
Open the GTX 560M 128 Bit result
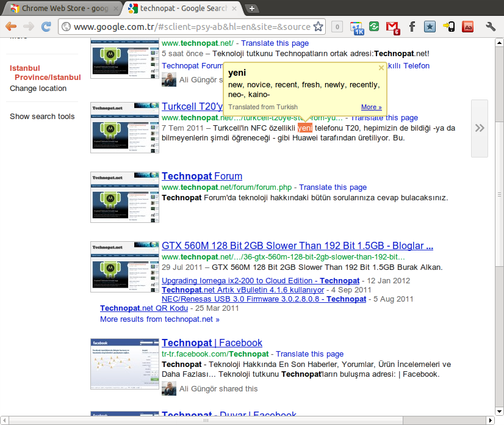(x=297, y=245)
